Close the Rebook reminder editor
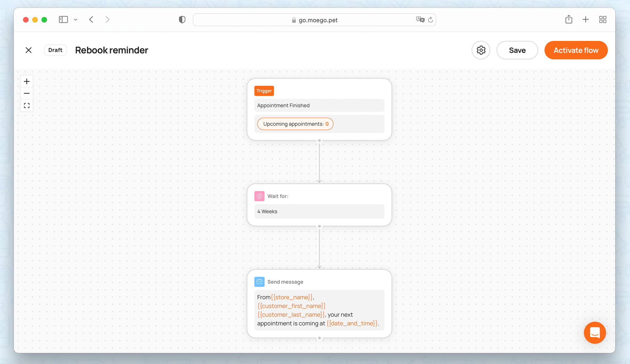Viewport: 630px width, 364px height. (x=29, y=50)
